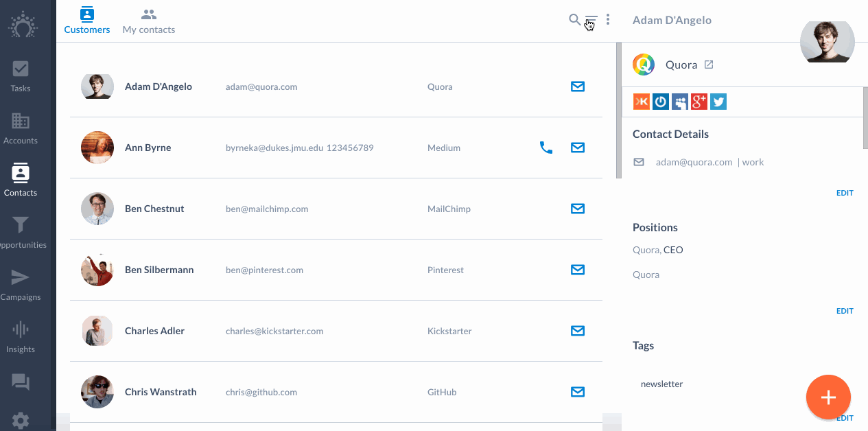Open Adam's Twitter profile icon
The image size is (868, 431).
(x=718, y=102)
